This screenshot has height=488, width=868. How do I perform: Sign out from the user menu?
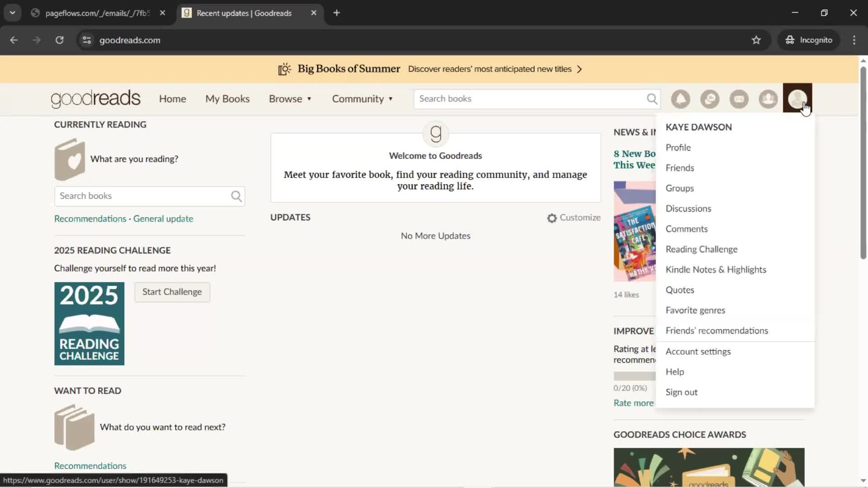(x=681, y=392)
